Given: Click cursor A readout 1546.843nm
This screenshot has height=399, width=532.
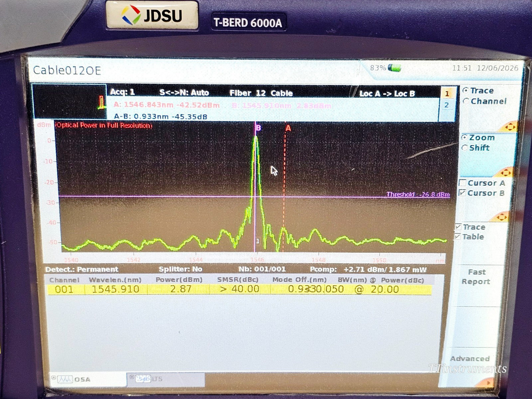Looking at the screenshot, I should [167, 105].
